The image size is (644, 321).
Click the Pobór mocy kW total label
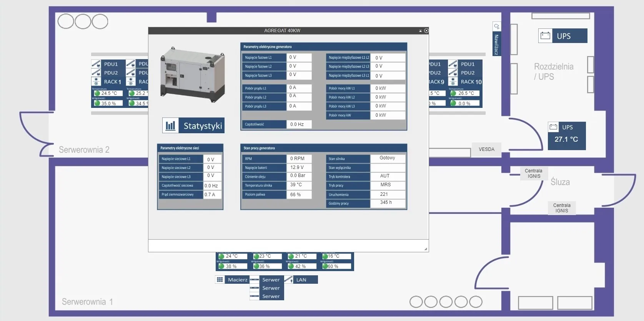pos(348,115)
